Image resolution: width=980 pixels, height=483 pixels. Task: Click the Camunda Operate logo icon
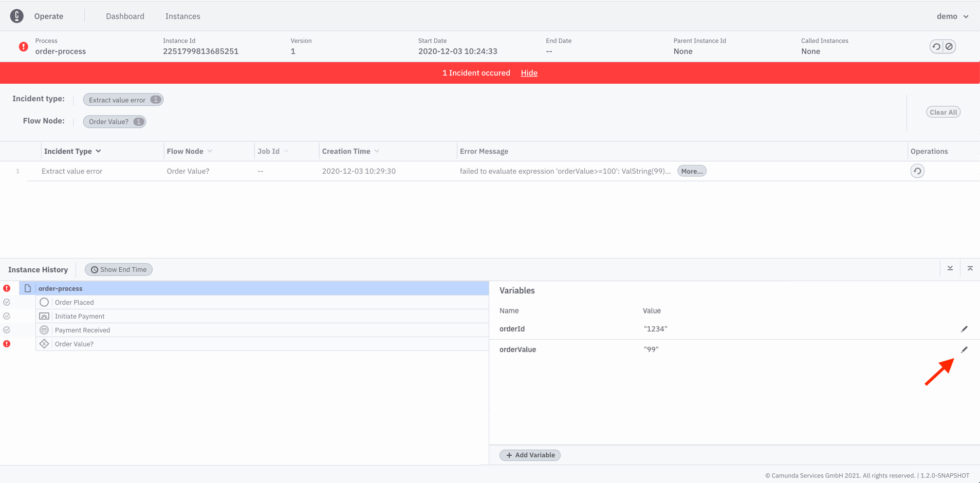(x=16, y=16)
